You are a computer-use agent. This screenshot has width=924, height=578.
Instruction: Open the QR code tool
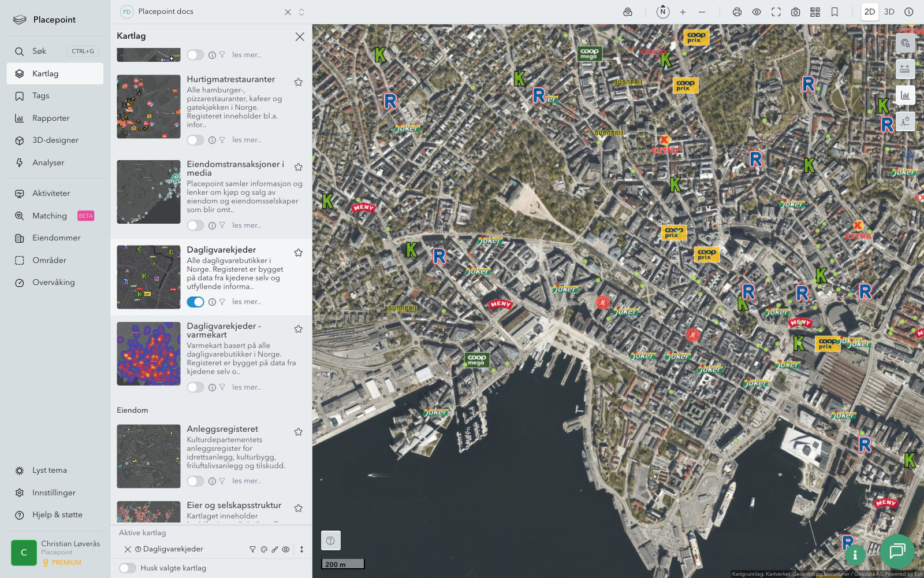(x=815, y=12)
